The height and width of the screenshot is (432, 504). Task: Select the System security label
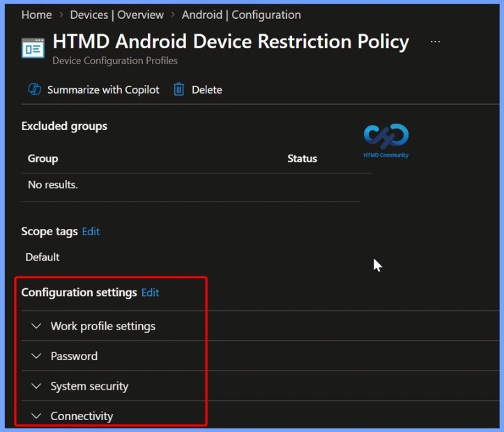[89, 387]
